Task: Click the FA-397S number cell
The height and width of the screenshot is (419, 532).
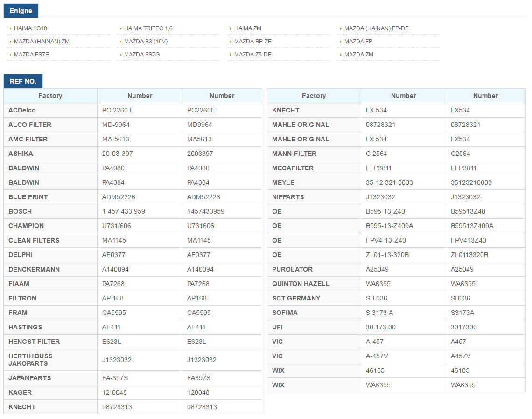Action: click(140, 378)
